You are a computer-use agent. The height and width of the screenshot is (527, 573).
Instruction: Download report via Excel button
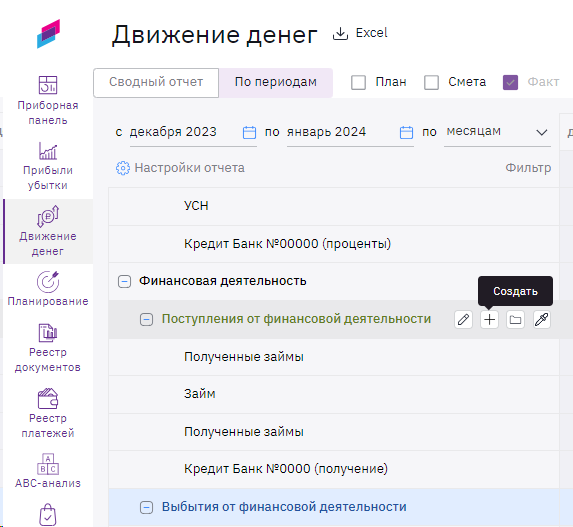point(360,33)
